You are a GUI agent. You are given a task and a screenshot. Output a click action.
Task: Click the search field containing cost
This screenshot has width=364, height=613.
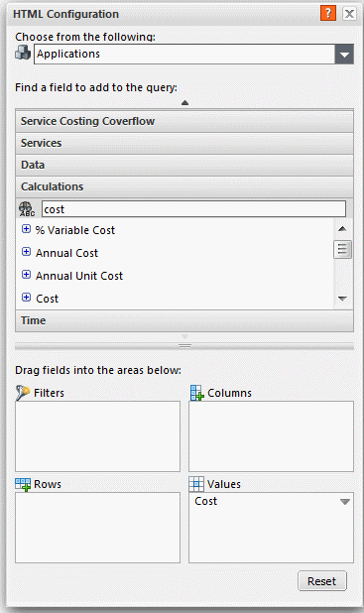coord(193,209)
